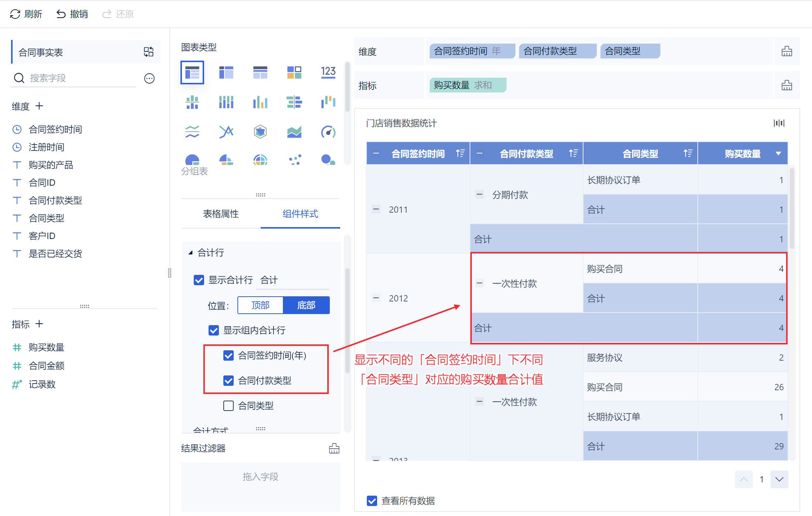Collapse all 合同付款类型 header groups
This screenshot has height=516, width=812.
[x=480, y=153]
